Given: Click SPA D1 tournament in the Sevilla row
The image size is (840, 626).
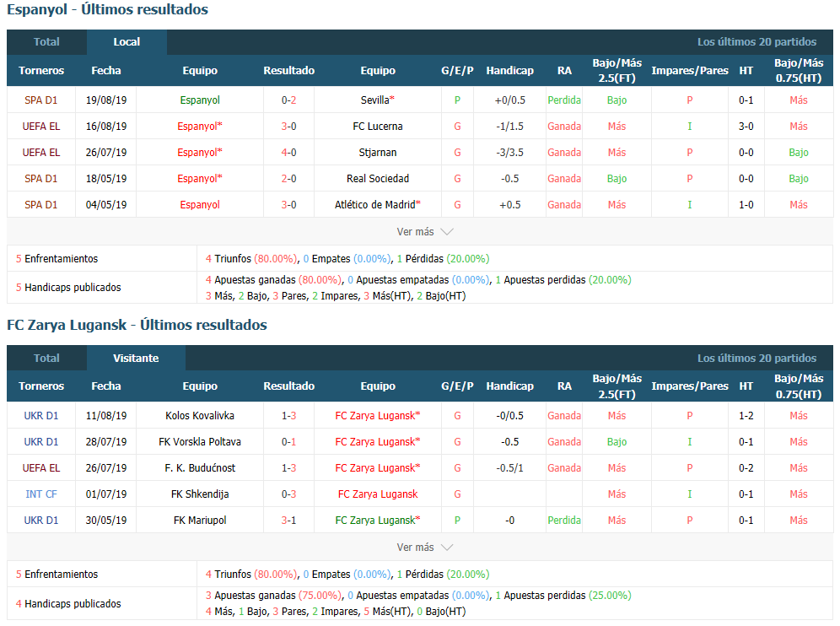Looking at the screenshot, I should click(40, 100).
